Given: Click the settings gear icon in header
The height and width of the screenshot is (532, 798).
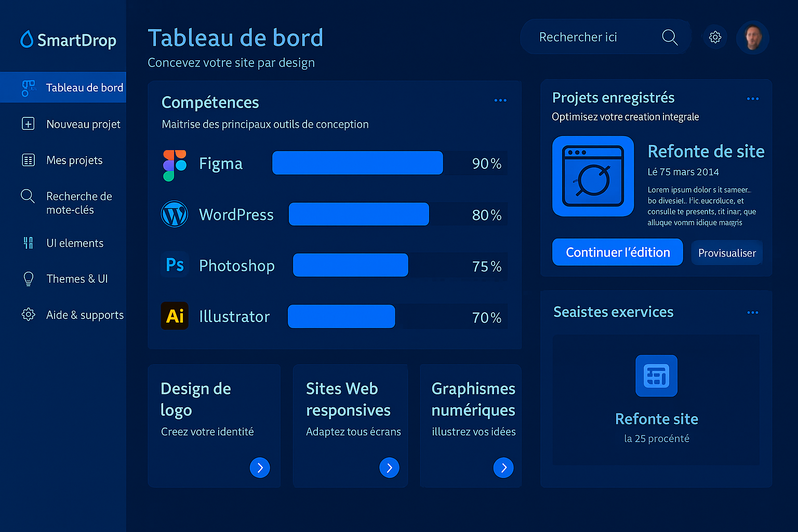Looking at the screenshot, I should coord(715,37).
